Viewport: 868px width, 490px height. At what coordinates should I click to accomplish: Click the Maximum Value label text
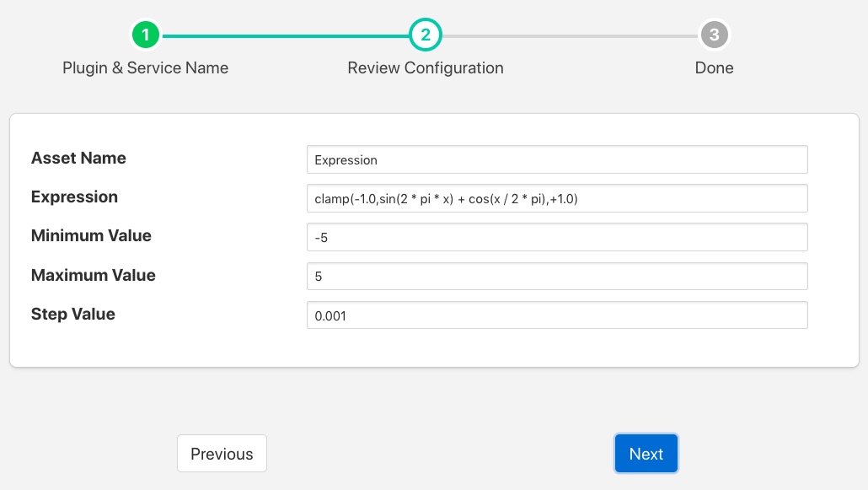click(93, 275)
